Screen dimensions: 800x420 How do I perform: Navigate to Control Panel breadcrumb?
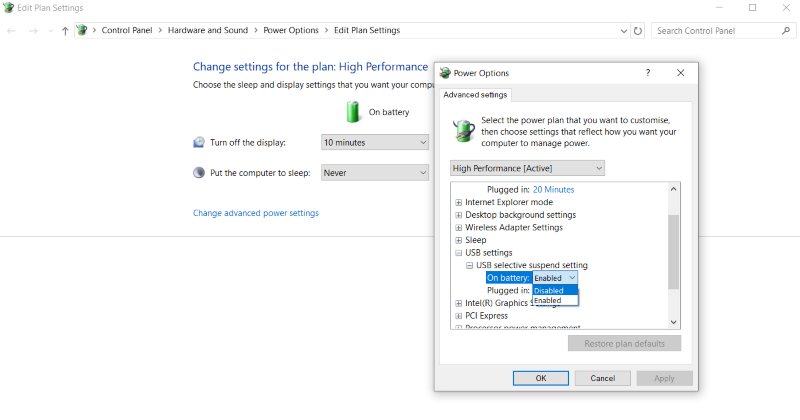pos(127,30)
